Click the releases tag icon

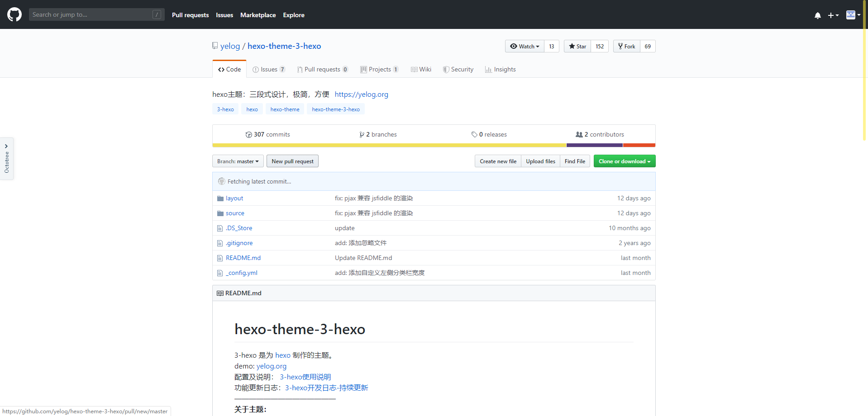pos(474,135)
